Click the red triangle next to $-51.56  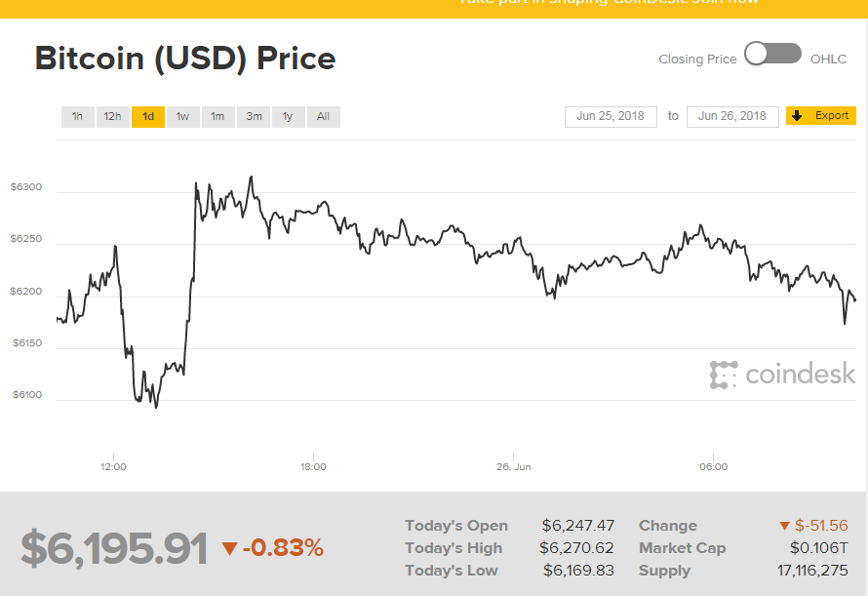click(x=784, y=526)
